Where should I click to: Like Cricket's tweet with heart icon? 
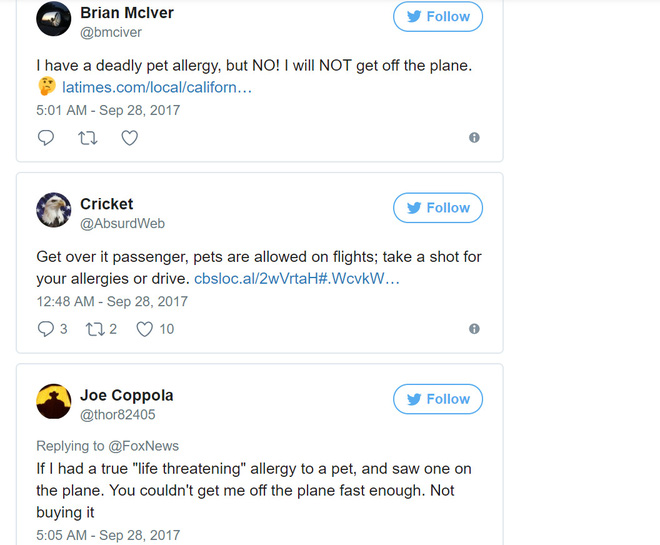[144, 329]
